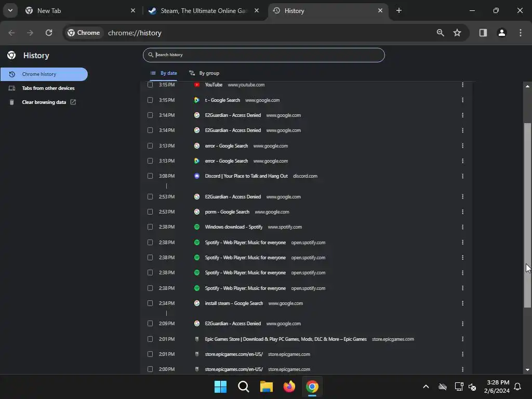532x399 pixels.
Task: Check the install steam search entry
Action: [150, 303]
